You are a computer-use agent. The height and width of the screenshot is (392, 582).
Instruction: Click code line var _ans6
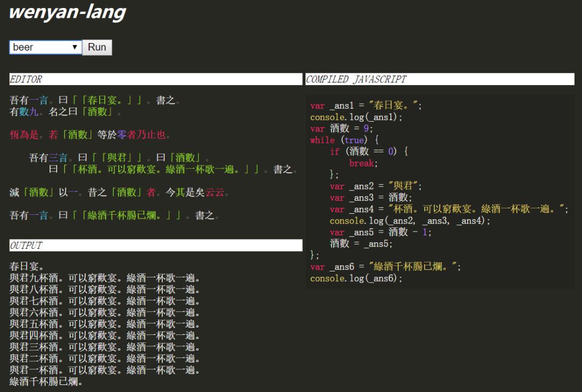pyautogui.click(x=386, y=267)
